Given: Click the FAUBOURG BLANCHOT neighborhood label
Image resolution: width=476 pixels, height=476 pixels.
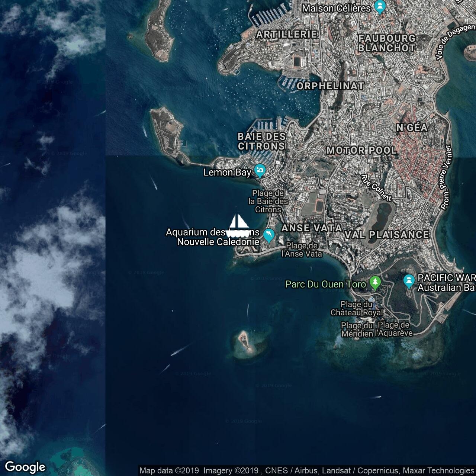Looking at the screenshot, I should click(x=387, y=43).
